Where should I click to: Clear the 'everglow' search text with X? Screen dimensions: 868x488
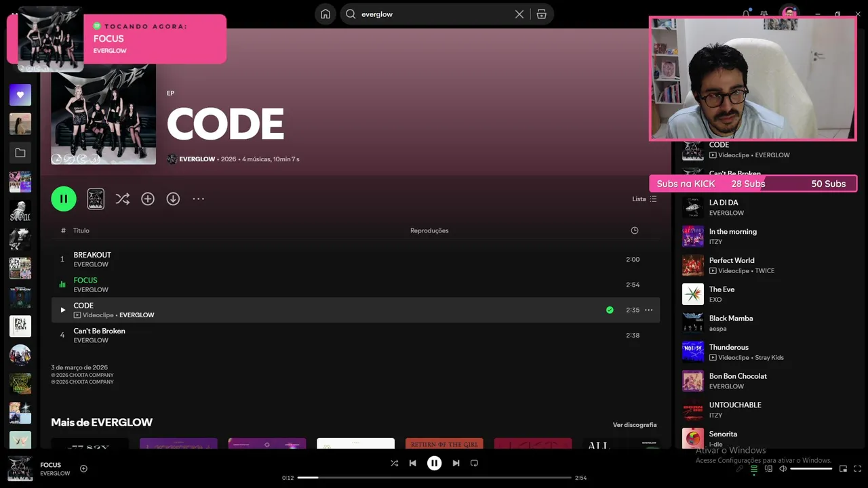(519, 14)
